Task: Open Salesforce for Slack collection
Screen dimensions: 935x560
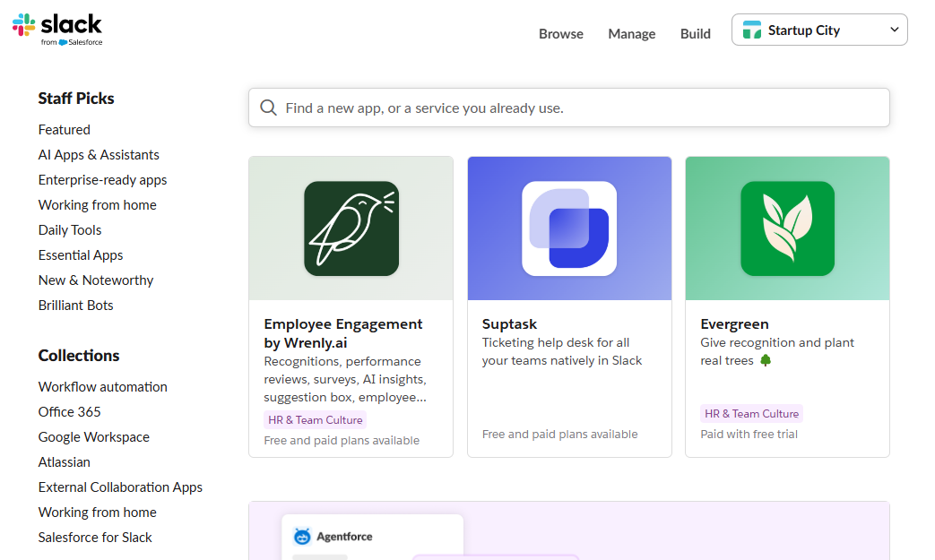Action: [95, 538]
